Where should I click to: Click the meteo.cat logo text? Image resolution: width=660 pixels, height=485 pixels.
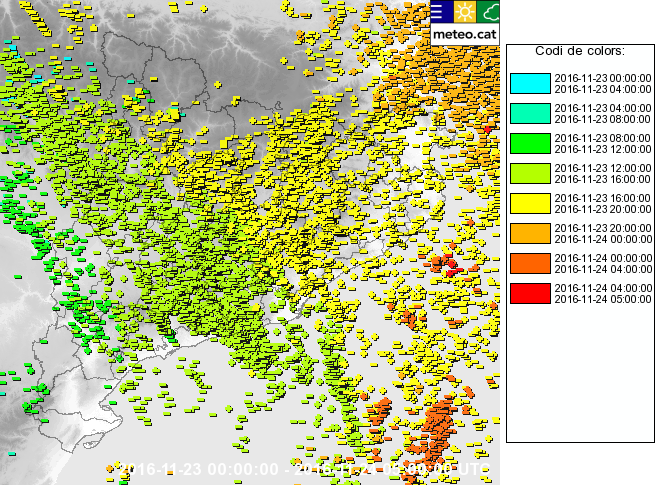[464, 33]
